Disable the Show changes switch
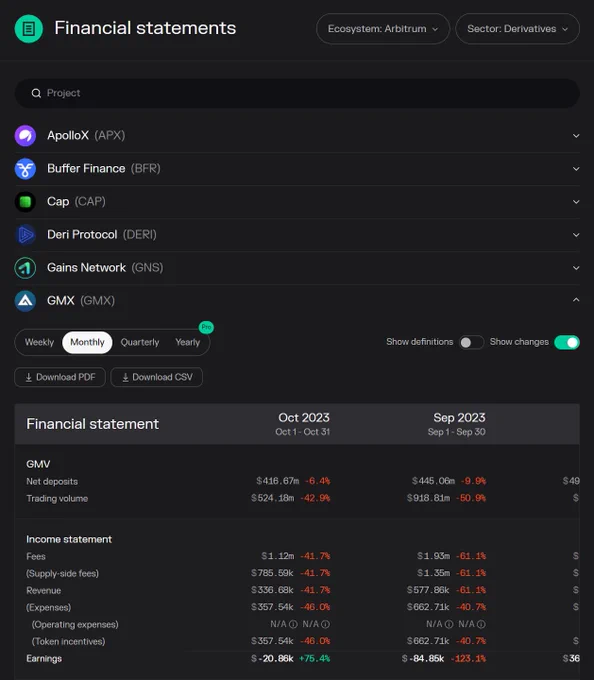The width and height of the screenshot is (594, 680). 567,342
